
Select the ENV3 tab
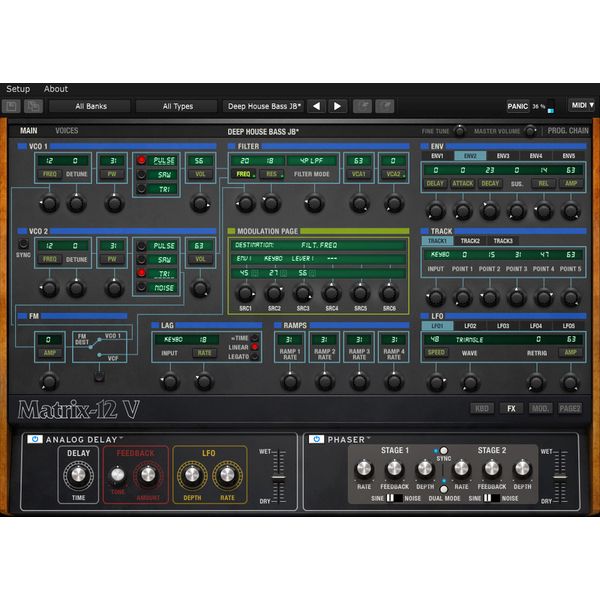(x=503, y=156)
